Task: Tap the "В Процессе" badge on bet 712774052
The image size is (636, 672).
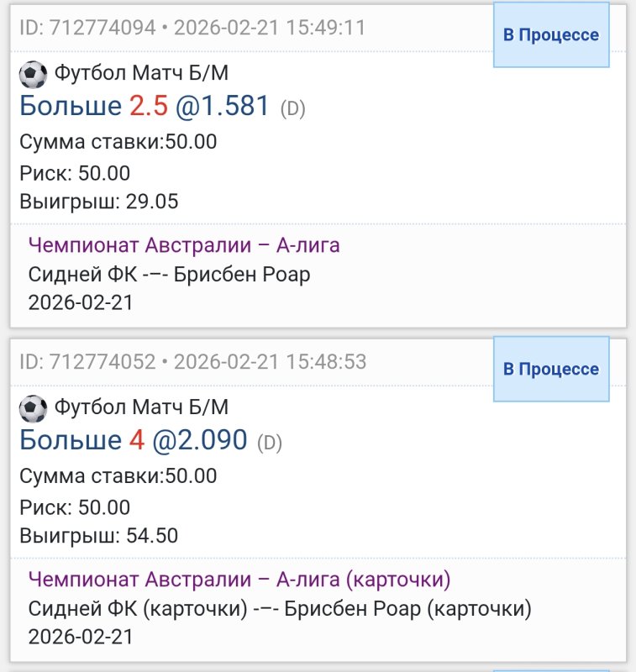Action: tap(550, 370)
